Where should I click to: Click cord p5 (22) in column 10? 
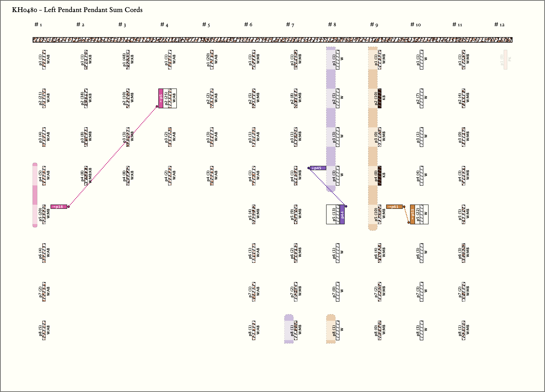[x=421, y=214]
